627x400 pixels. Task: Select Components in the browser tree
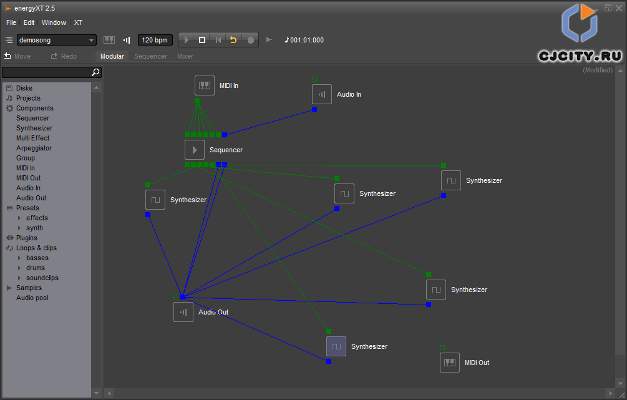34,108
